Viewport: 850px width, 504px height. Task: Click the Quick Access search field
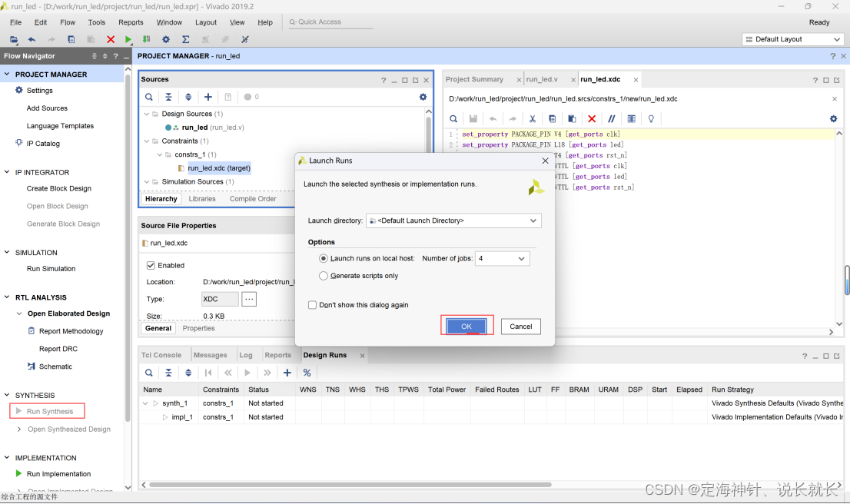click(330, 22)
